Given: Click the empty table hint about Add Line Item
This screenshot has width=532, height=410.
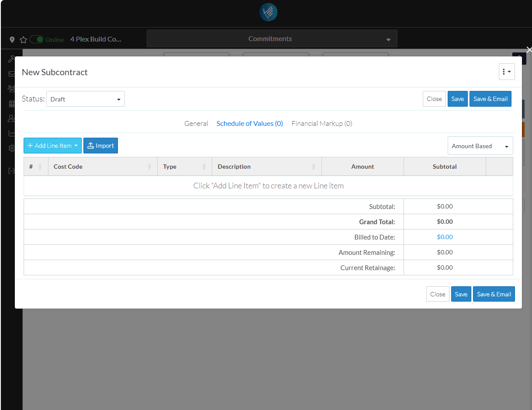Looking at the screenshot, I should 269,186.
